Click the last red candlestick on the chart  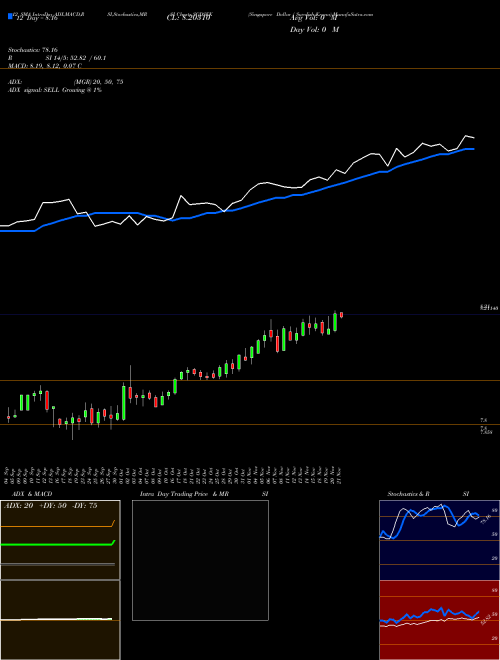click(341, 315)
